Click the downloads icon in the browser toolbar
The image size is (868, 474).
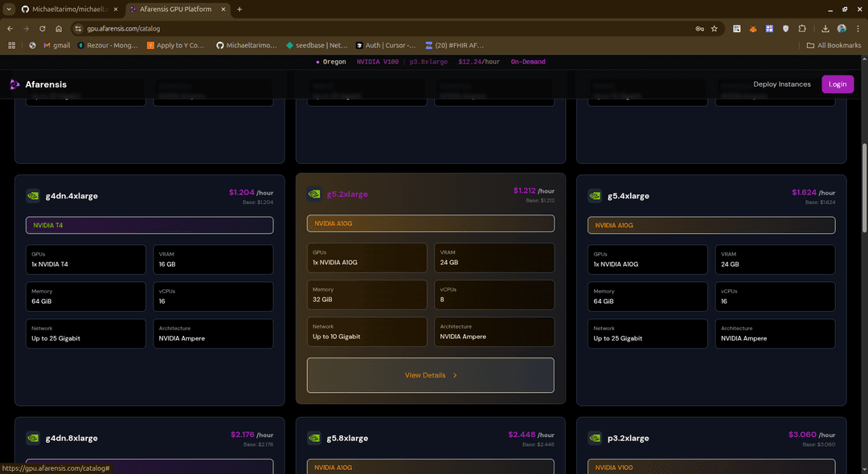824,27
